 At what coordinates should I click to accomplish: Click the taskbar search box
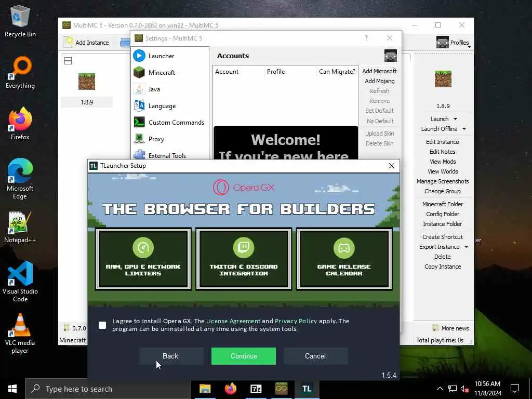coord(108,389)
